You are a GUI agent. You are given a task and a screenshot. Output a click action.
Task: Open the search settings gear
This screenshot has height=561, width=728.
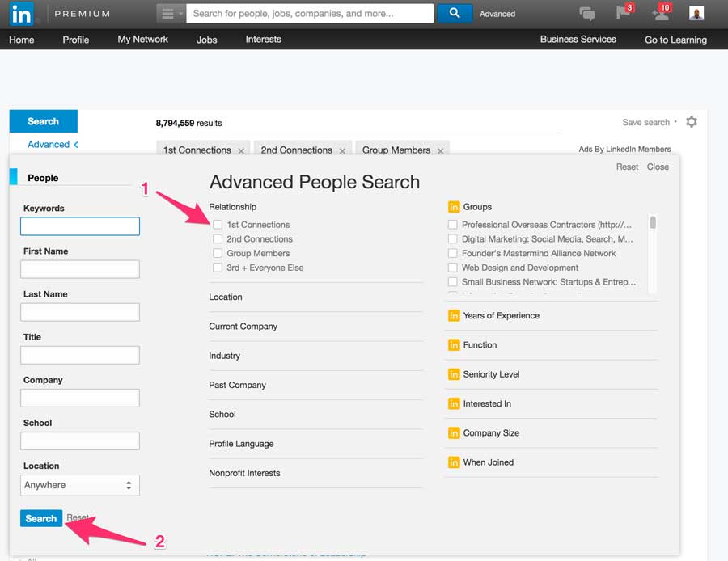pyautogui.click(x=692, y=122)
